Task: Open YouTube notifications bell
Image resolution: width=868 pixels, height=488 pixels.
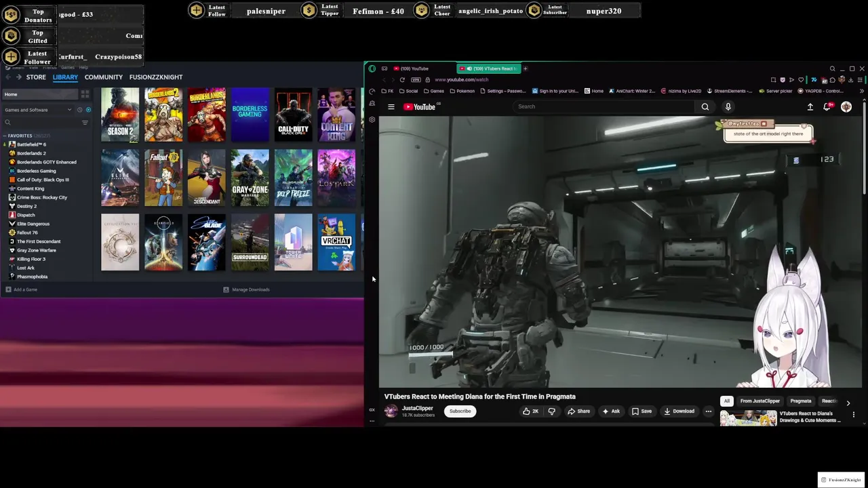Action: pos(827,106)
